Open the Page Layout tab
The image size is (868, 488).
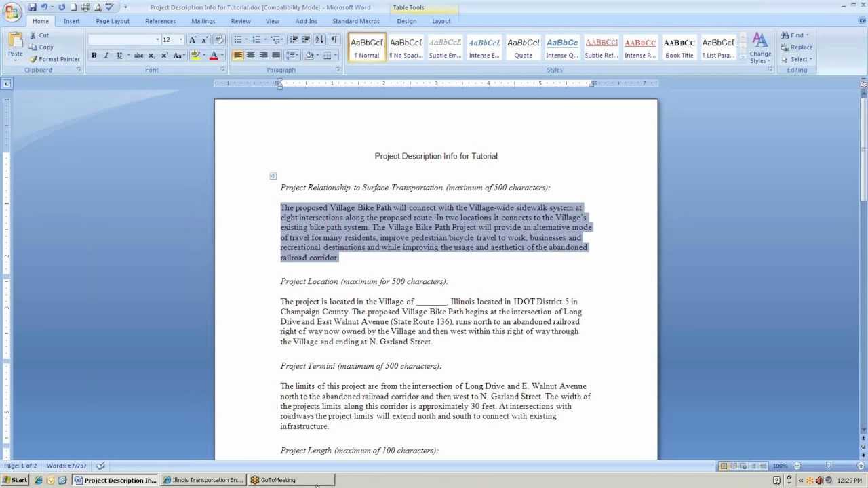click(x=113, y=21)
